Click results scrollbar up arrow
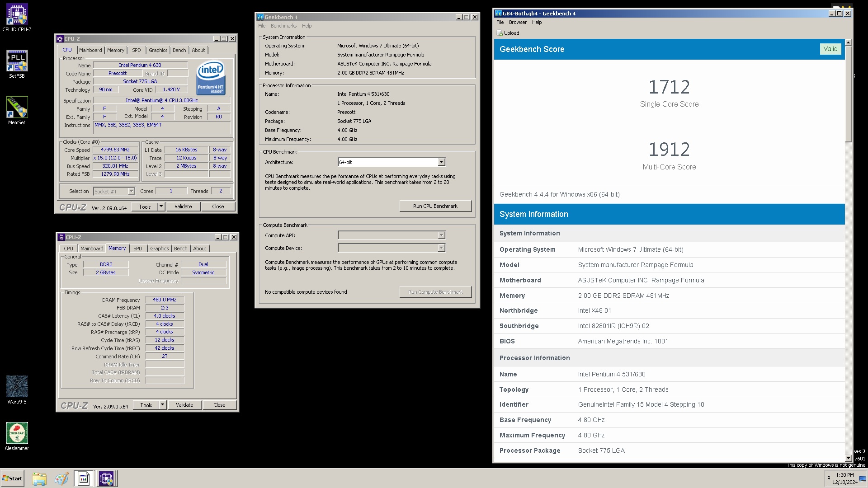The image size is (868, 488). pos(848,42)
